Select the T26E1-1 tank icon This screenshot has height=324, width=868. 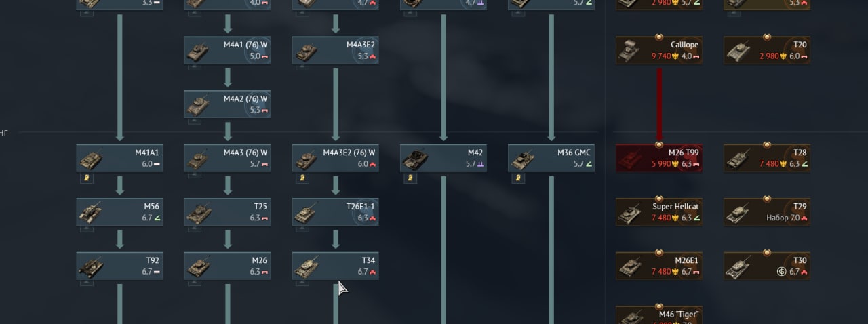(307, 214)
